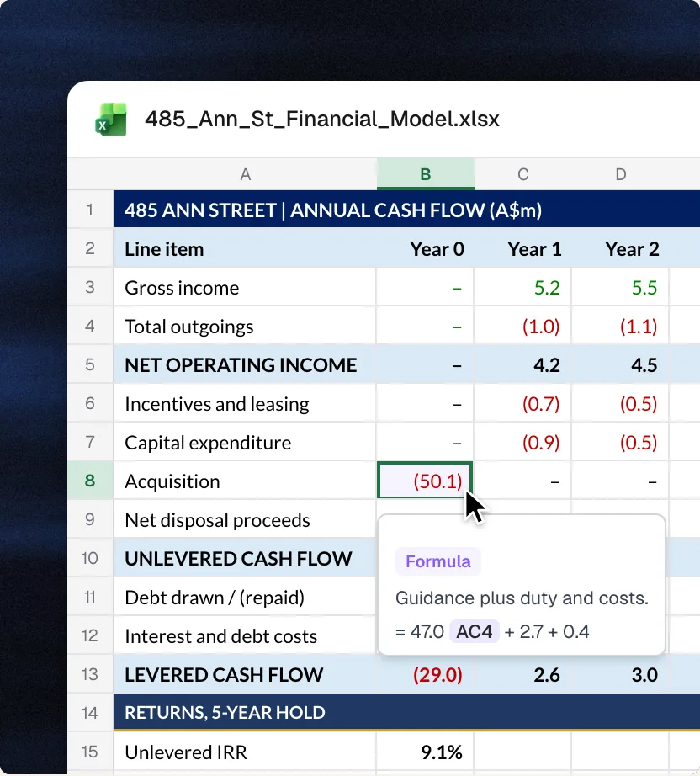The height and width of the screenshot is (776, 700).
Task: Select row 13 header
Action: 90,674
